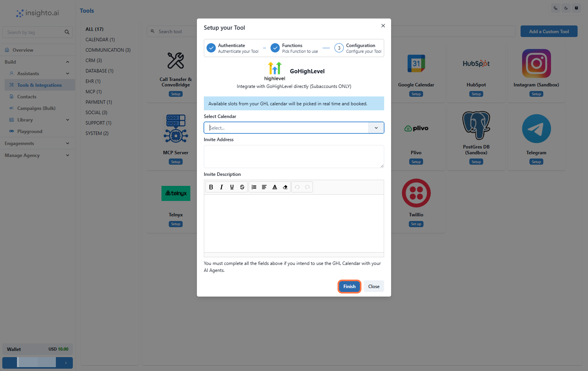Click Setup under HubSpot
The image size is (588, 371).
476,94
